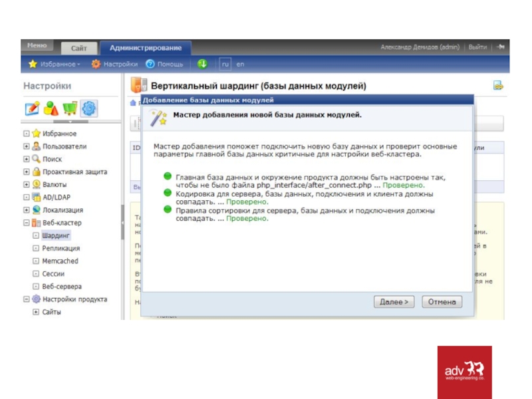The width and height of the screenshot is (532, 399).
Task: Open Помощь in the toolbar
Action: click(170, 64)
